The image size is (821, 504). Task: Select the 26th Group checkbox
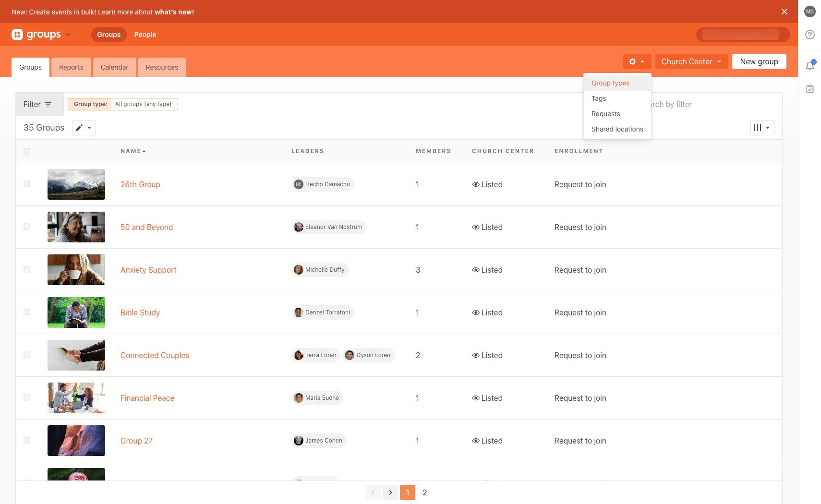pyautogui.click(x=27, y=184)
